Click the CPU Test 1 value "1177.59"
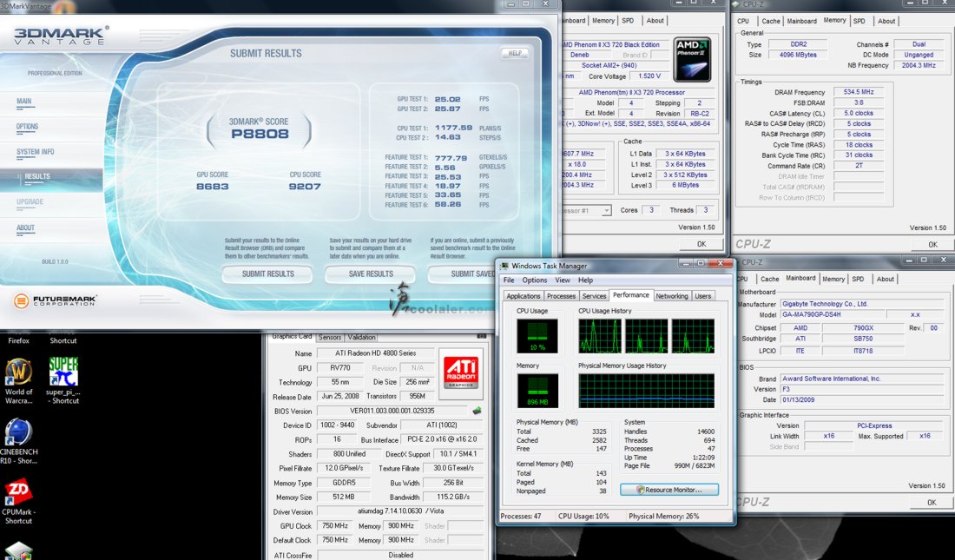Image resolution: width=955 pixels, height=560 pixels. pyautogui.click(x=453, y=128)
